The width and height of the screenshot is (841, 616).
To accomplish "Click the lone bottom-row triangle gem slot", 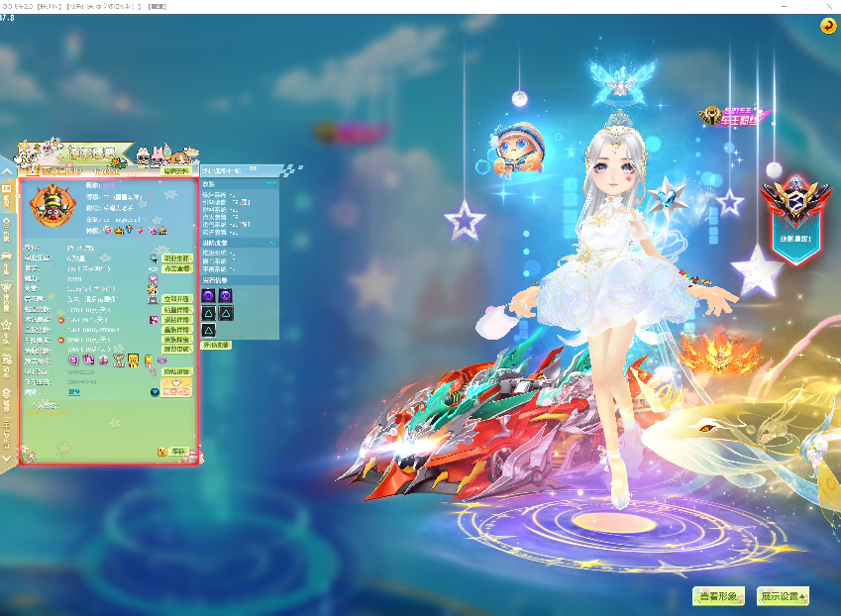I will pyautogui.click(x=209, y=330).
